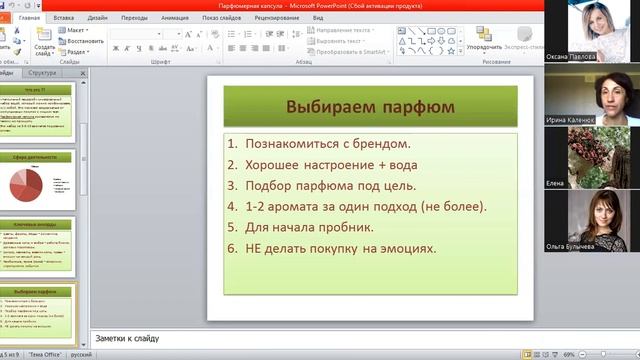Open the Рецензирование ribbon tab
640x360 pixels.
277,18
